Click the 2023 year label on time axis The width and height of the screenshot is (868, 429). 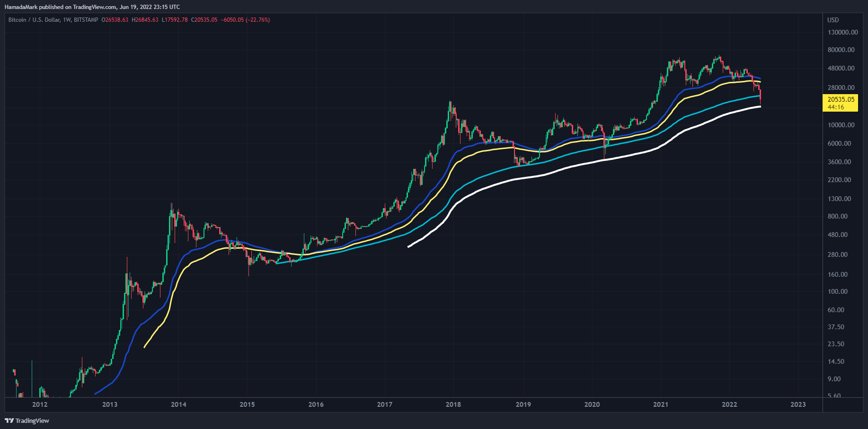coord(798,404)
